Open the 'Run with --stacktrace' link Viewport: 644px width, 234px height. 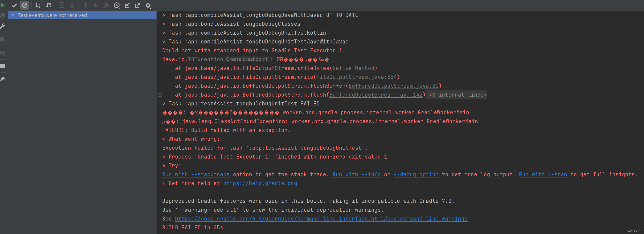(196, 174)
